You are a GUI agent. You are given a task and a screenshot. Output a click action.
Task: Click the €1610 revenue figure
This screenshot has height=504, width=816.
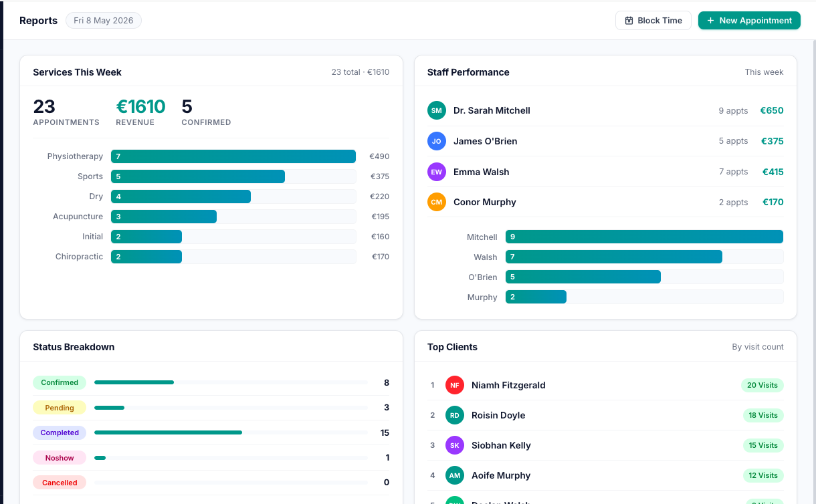(x=140, y=106)
